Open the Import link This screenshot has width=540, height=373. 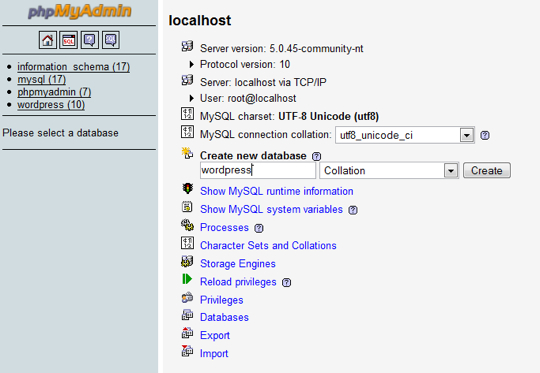pos(214,353)
